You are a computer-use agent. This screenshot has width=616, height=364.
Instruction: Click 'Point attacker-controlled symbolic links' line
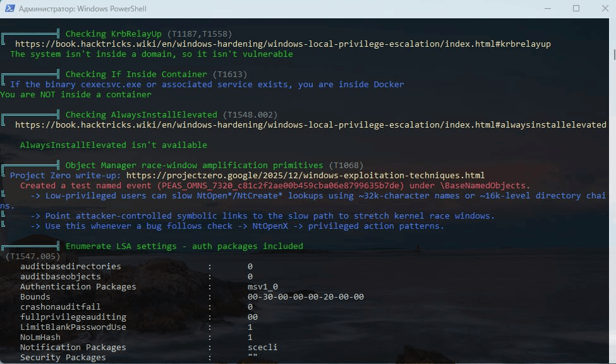pos(262,215)
